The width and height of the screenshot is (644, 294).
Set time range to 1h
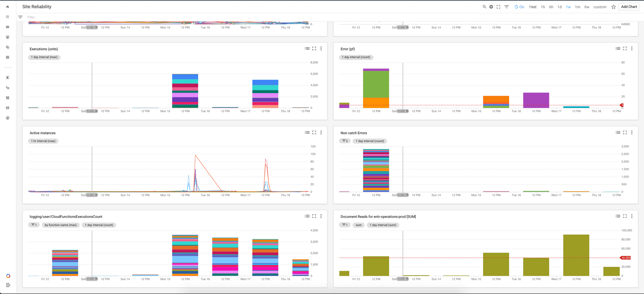(x=543, y=7)
